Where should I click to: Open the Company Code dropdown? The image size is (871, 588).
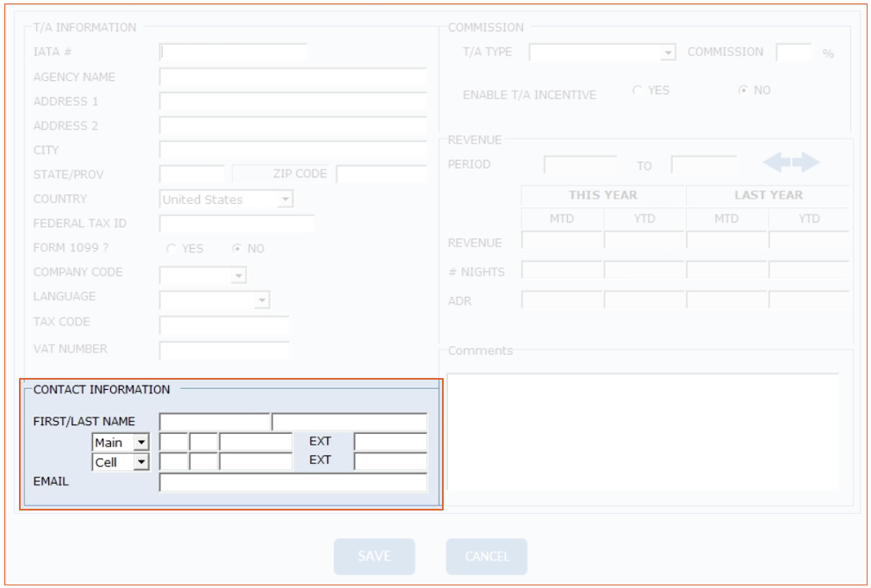pos(238,276)
